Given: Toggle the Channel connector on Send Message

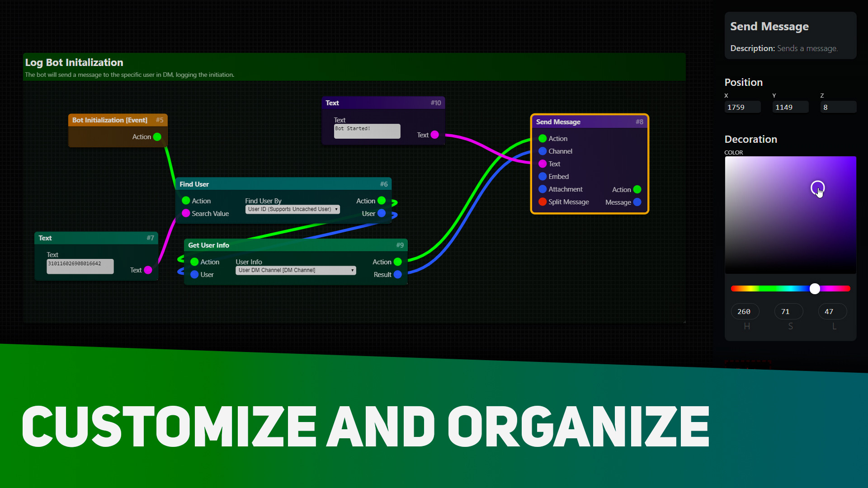Looking at the screenshot, I should click(540, 151).
